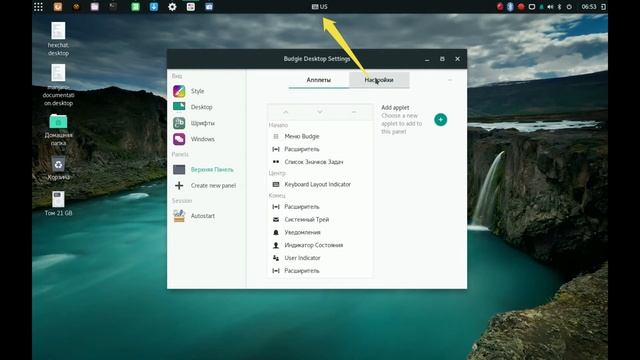Click the display monitor tray icon
This screenshot has width=640, height=360.
pos(532,7)
